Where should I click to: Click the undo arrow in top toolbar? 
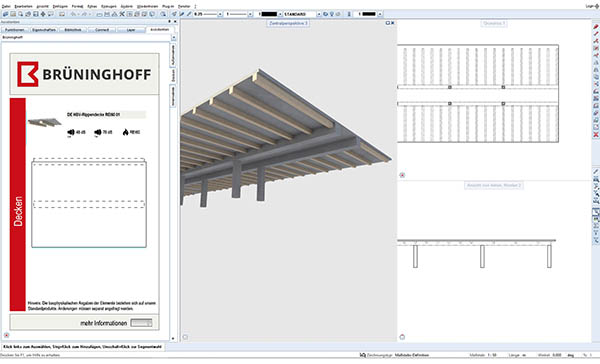point(73,14)
